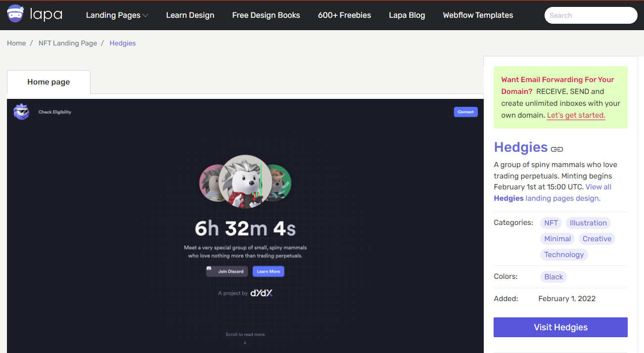The height and width of the screenshot is (353, 644).
Task: Open Learn Design menu item
Action: [190, 15]
